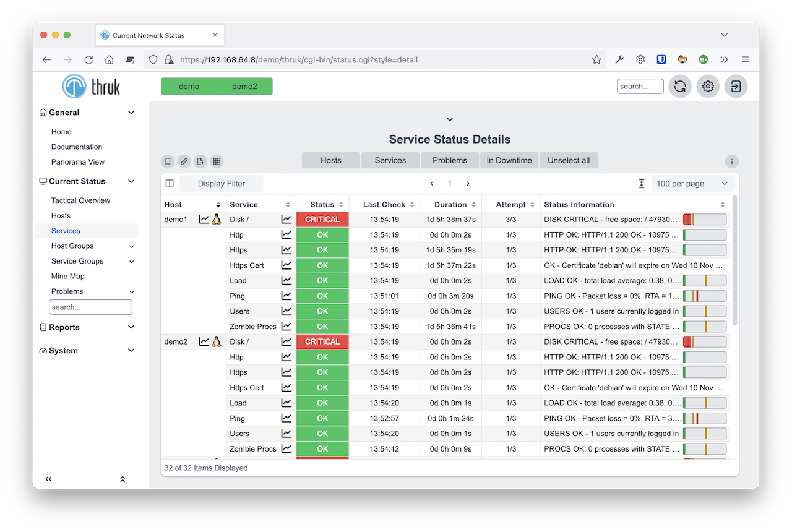792x532 pixels.
Task: Refresh the page with Thruk's refresh button
Action: pos(680,87)
